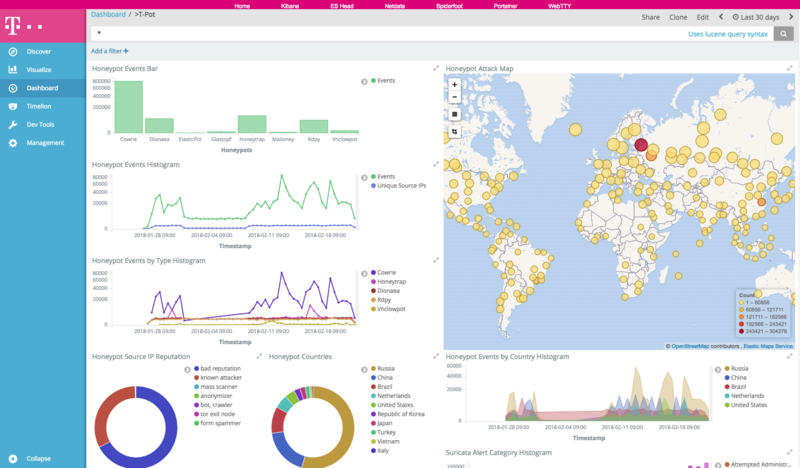Open ES Head in the top bar
Screen dimensions: 800x468
click(x=341, y=6)
